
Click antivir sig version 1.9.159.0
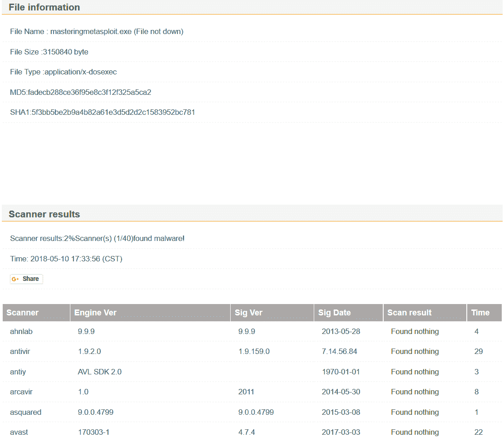click(254, 351)
